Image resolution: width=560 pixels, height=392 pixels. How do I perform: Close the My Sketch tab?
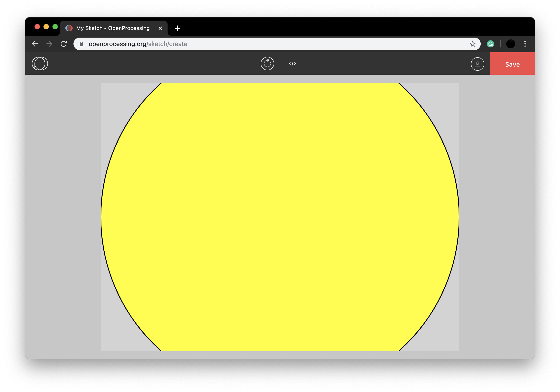tap(160, 28)
